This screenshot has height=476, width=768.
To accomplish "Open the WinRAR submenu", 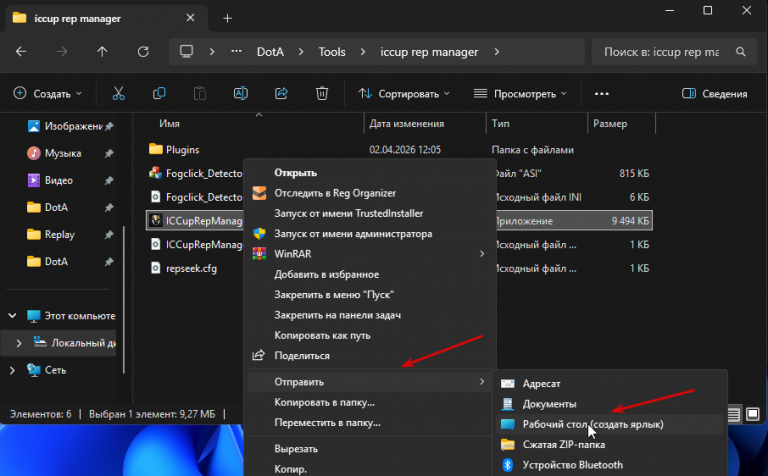I will [370, 254].
